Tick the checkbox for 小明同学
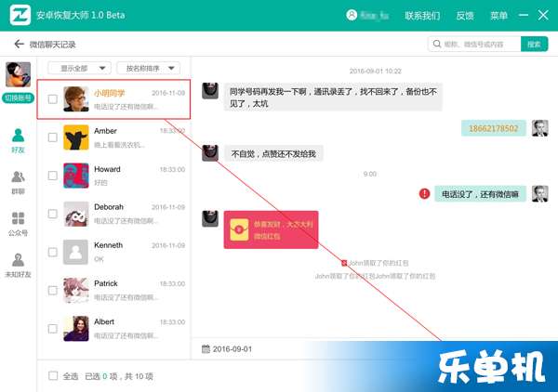The height and width of the screenshot is (392, 558). tap(53, 99)
